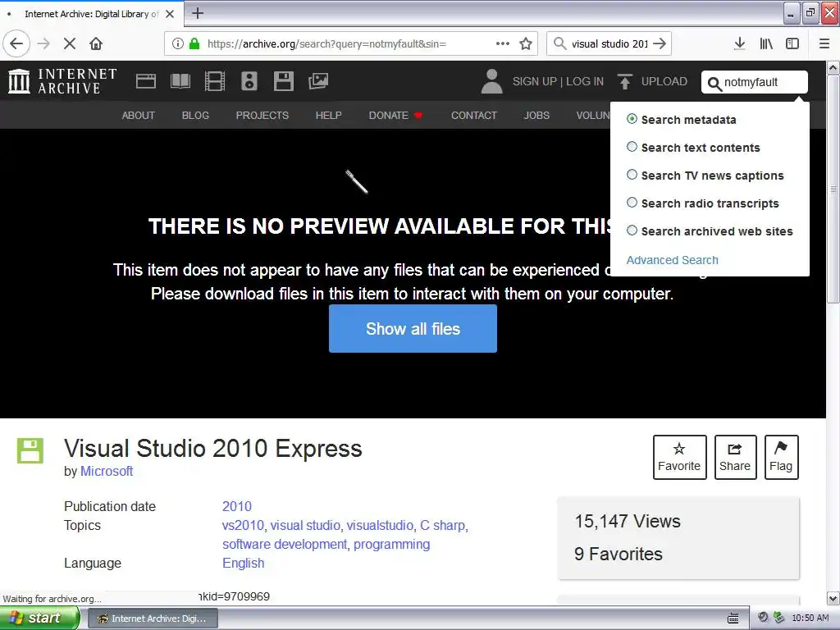Click the green padlock security icon

click(194, 43)
